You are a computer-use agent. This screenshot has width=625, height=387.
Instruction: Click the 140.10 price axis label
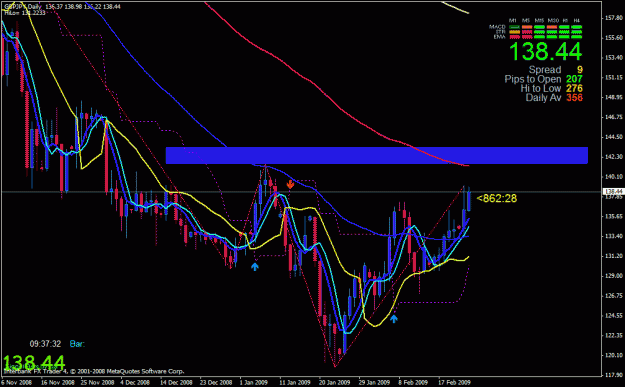tap(614, 177)
